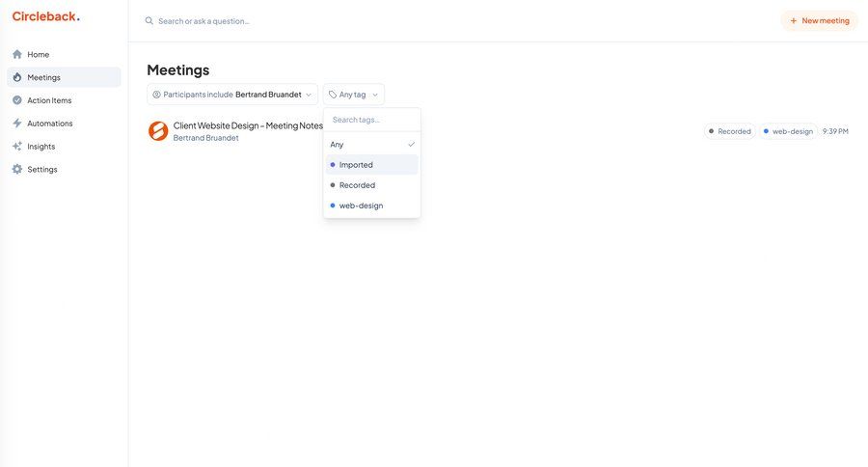Click the Home icon in sidebar
The image size is (868, 467).
point(17,54)
